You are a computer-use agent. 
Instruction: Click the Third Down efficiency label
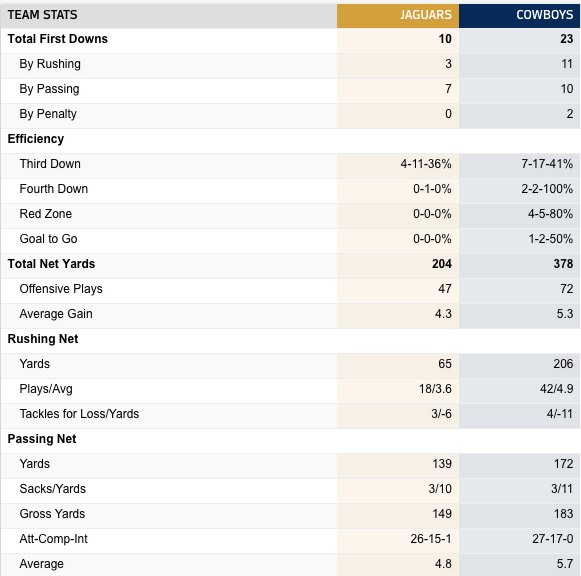click(x=50, y=164)
